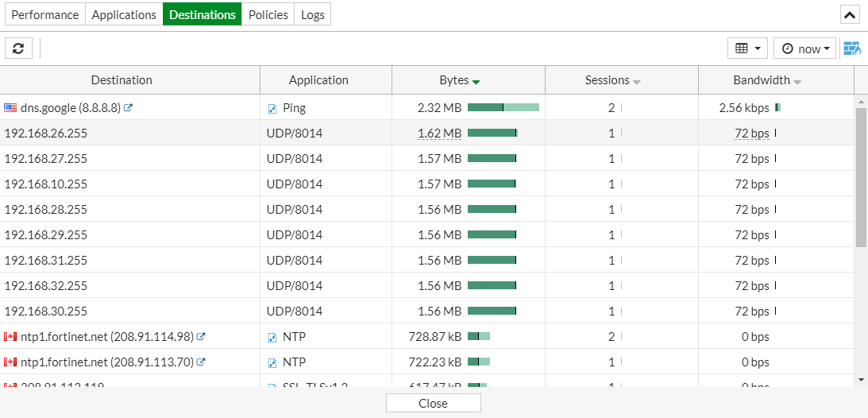Collapse the panel with the up chevron
Screen dimensions: 868x418
click(x=850, y=15)
